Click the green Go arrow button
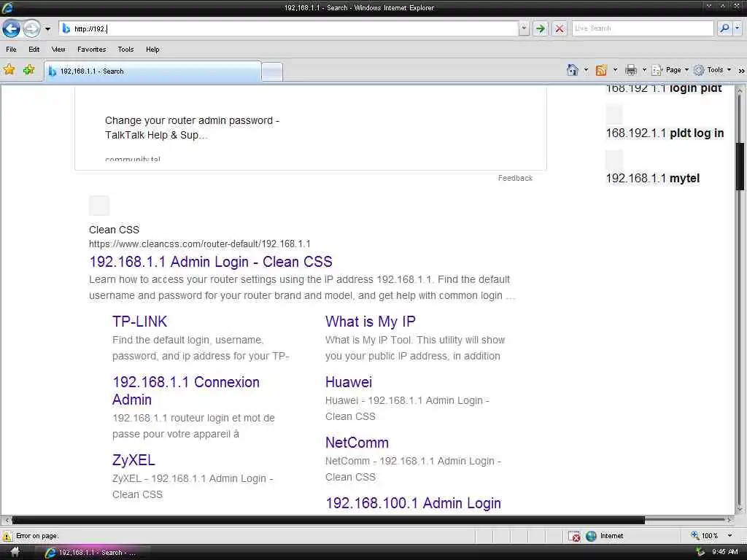Screen dimensions: 747x560 click(x=541, y=28)
